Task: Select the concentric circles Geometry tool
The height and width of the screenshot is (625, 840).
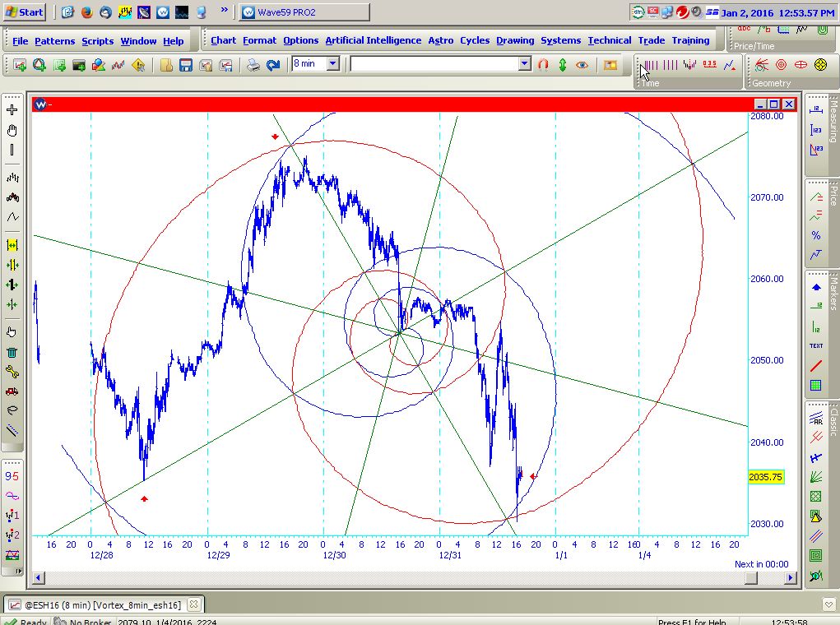Action: 781,65
